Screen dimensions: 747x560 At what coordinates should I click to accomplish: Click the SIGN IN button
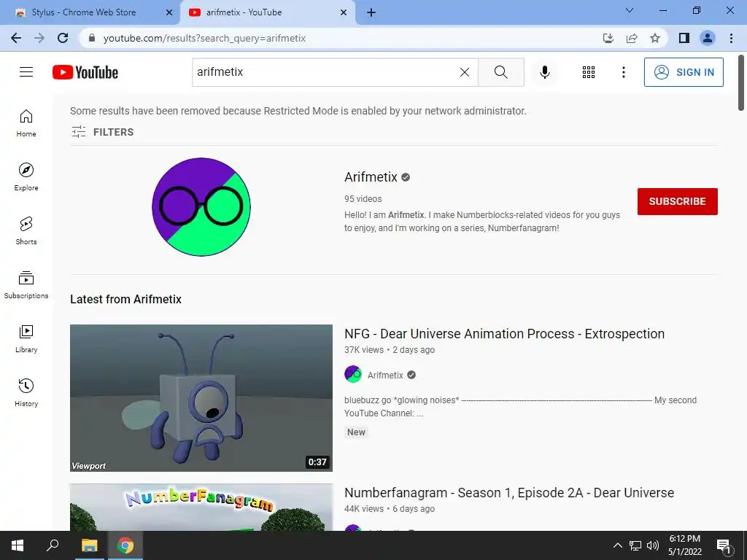tap(683, 72)
